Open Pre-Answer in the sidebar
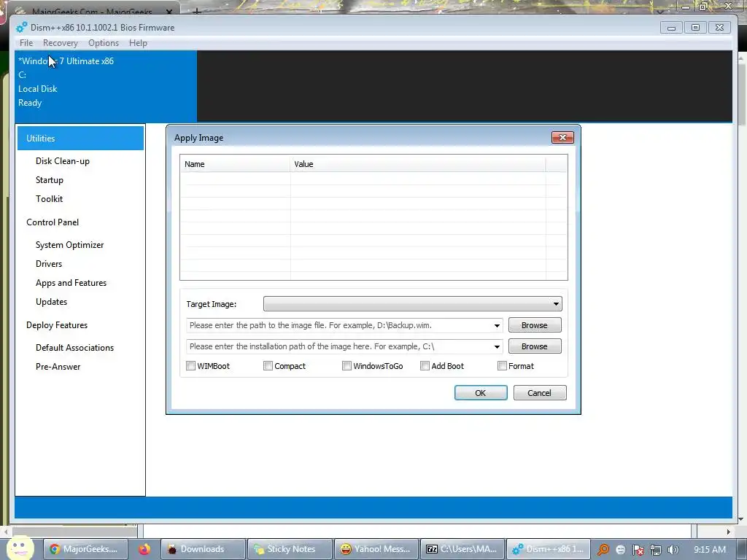Screen dimensions: 747x560 click(x=58, y=367)
